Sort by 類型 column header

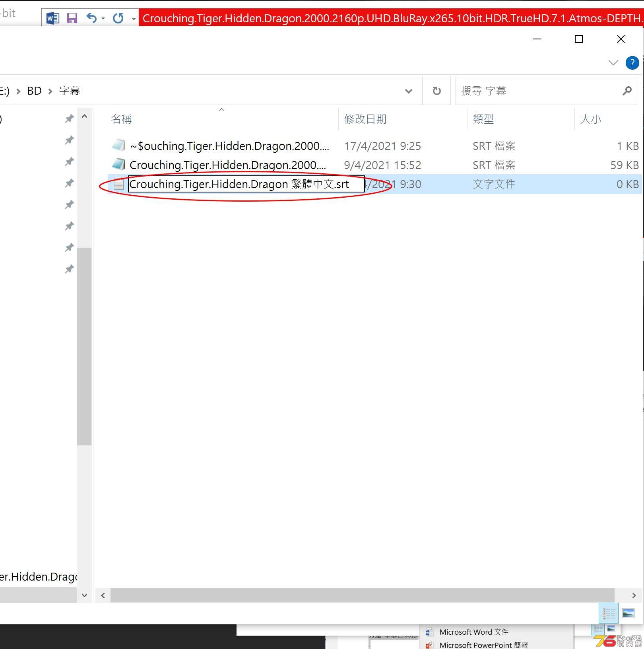click(483, 119)
